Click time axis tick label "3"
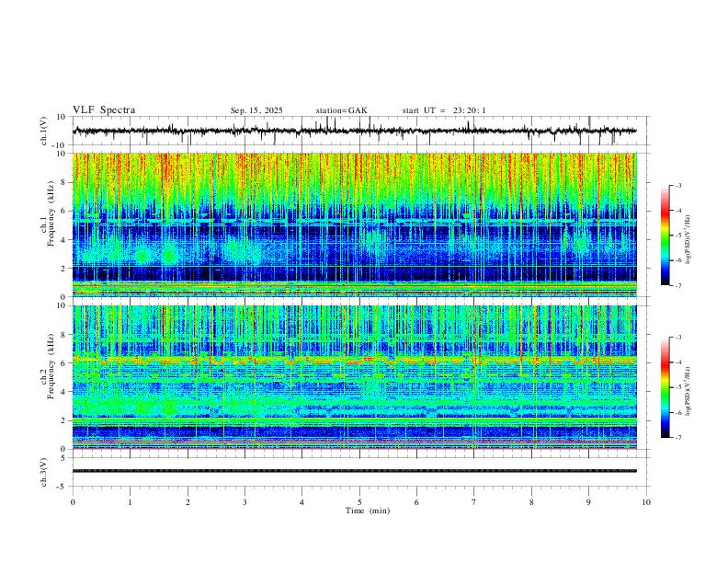 pos(245,502)
